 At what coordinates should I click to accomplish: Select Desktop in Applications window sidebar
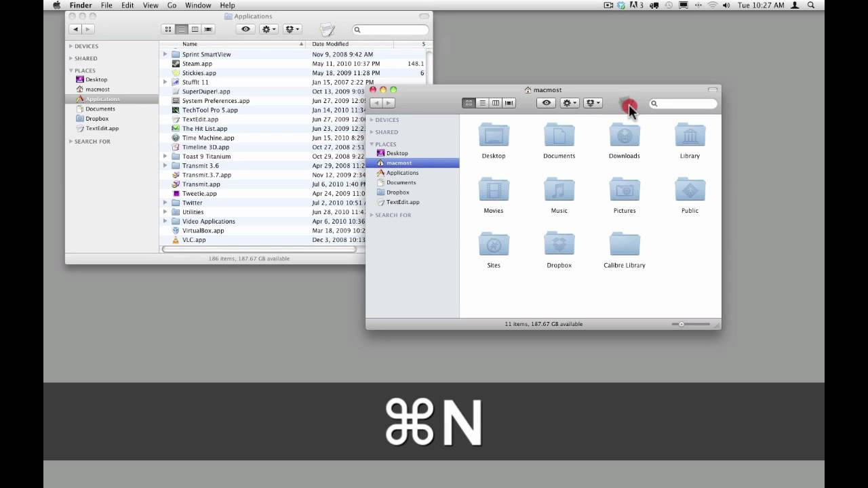96,80
